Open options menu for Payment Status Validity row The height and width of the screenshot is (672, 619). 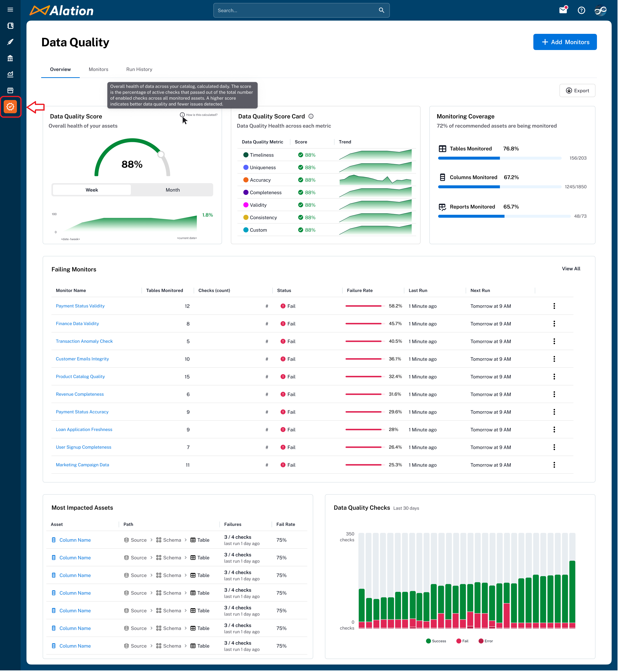(554, 306)
